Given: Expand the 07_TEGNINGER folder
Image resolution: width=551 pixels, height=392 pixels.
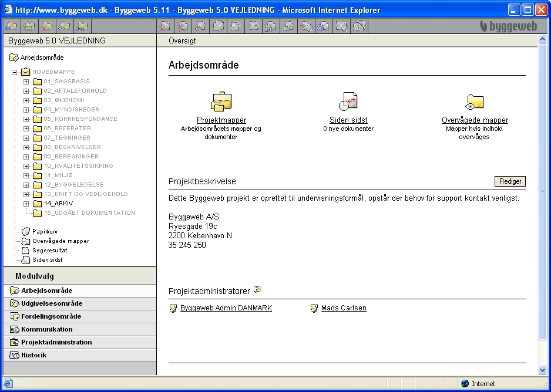Looking at the screenshot, I should pyautogui.click(x=26, y=138).
